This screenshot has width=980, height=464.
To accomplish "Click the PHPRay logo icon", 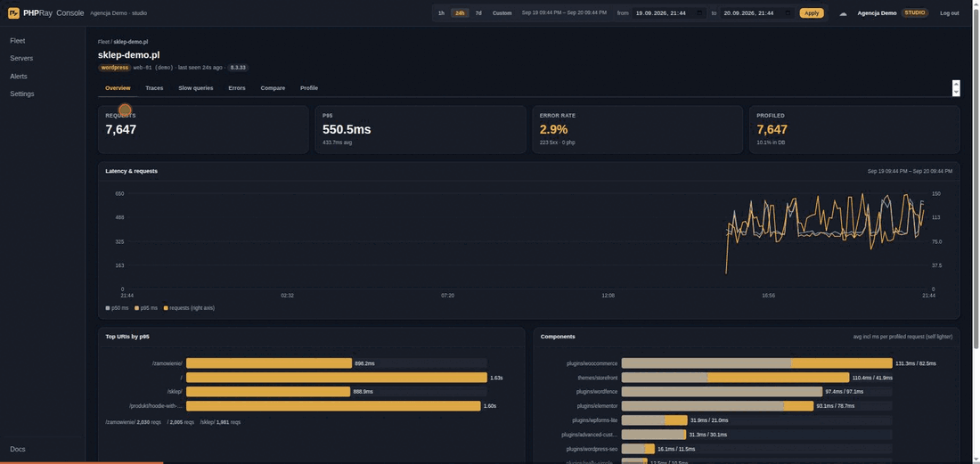I will click(13, 13).
